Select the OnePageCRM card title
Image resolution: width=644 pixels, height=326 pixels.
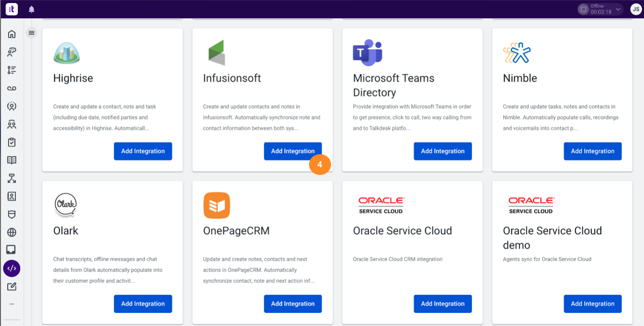pyautogui.click(x=236, y=231)
